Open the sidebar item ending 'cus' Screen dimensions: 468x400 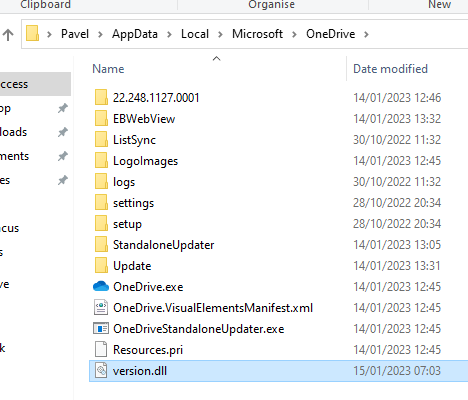tap(9, 228)
